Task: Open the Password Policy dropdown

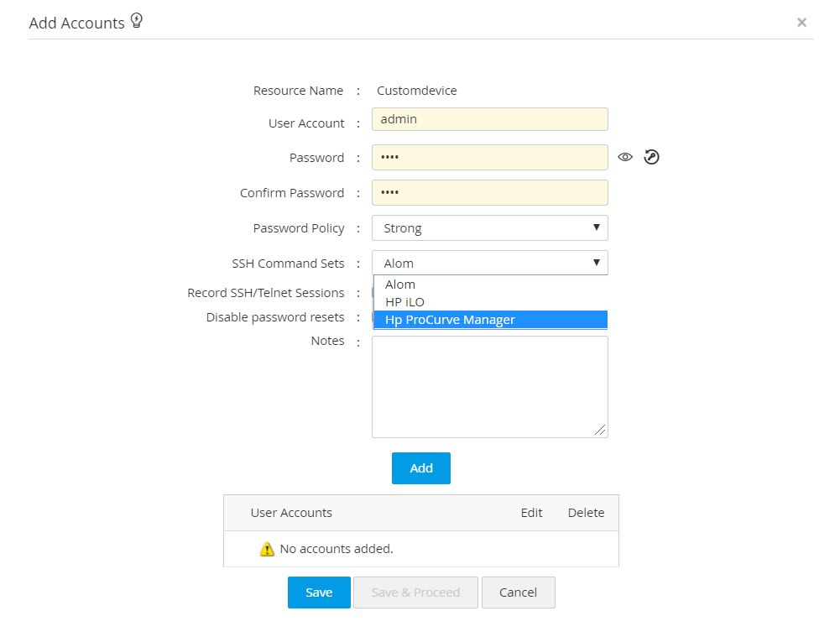Action: click(x=489, y=228)
